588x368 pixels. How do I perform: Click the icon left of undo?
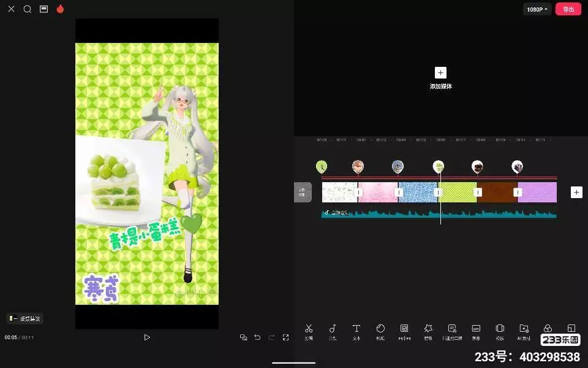point(243,337)
